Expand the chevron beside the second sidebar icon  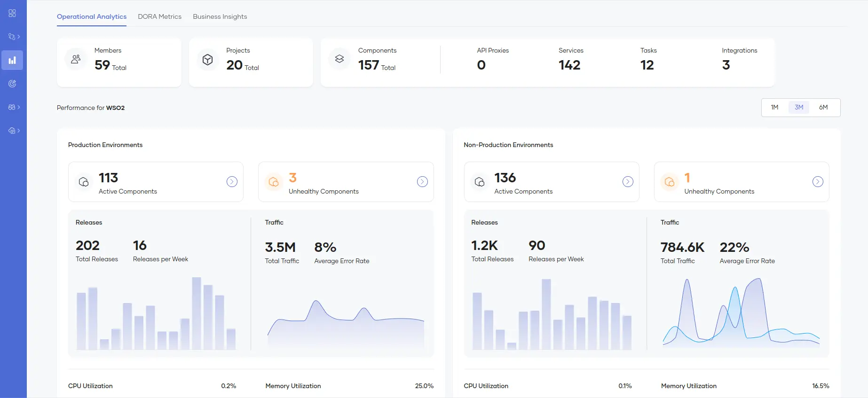(19, 37)
